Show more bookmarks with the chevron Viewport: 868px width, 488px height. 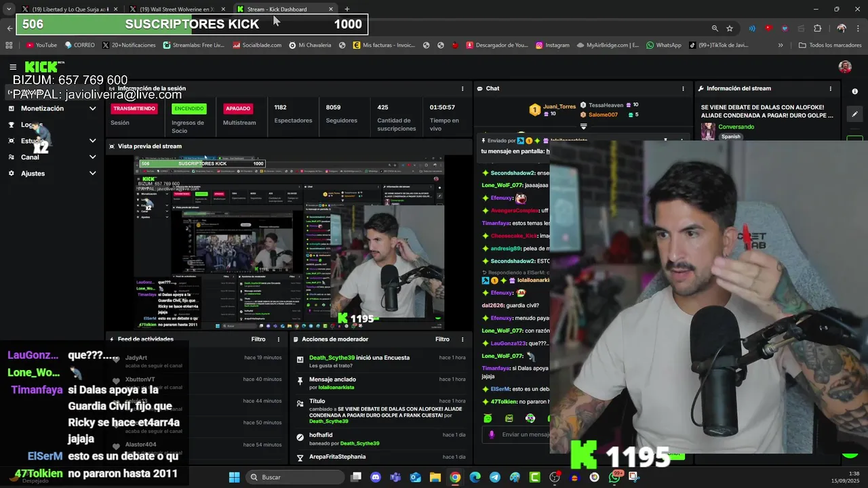click(781, 45)
